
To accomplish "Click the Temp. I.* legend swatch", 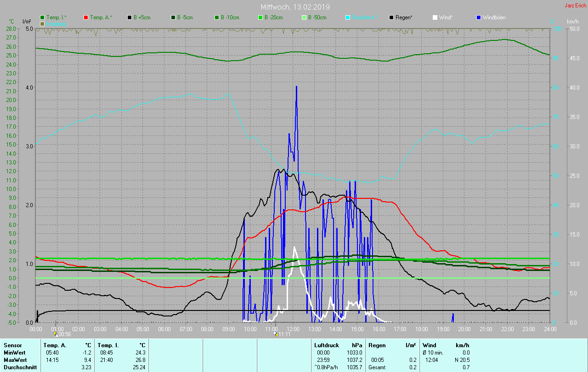I will pos(42,17).
